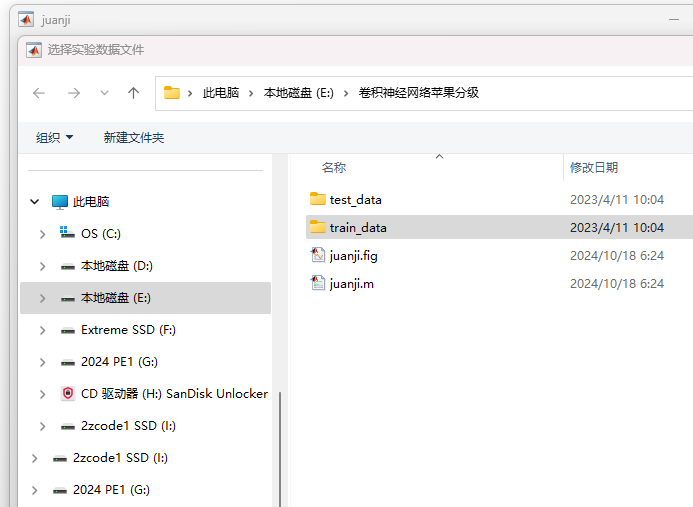The image size is (693, 507).
Task: Open chevron after folder icon in address bar
Action: (x=190, y=93)
